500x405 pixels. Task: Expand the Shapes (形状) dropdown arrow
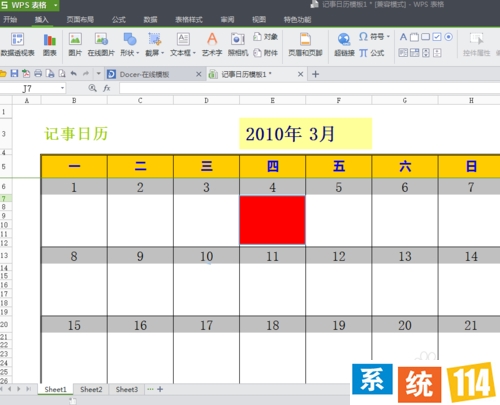click(x=137, y=53)
